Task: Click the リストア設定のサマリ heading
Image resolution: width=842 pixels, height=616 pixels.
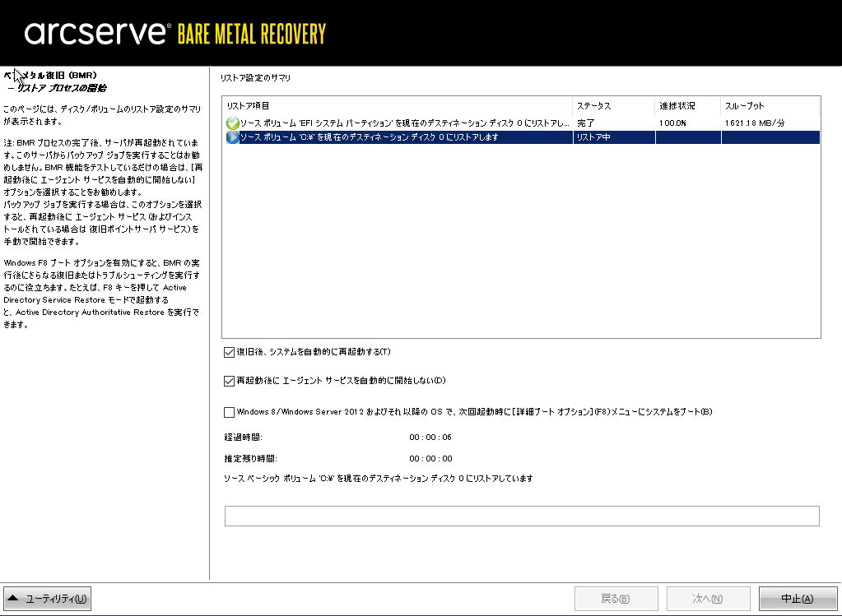Action: (x=256, y=78)
